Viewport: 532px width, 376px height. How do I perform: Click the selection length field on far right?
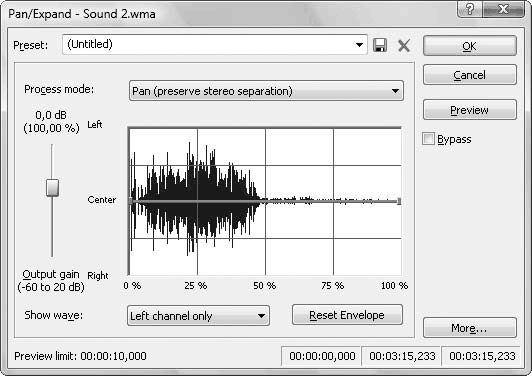[481, 356]
